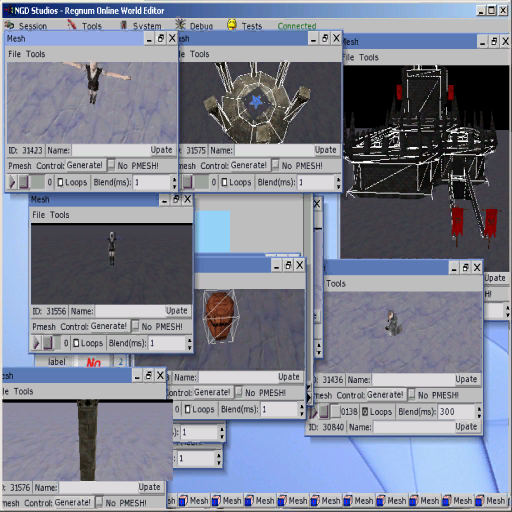Open the System menu in the main toolbar
This screenshot has width=512, height=512.
click(140, 26)
